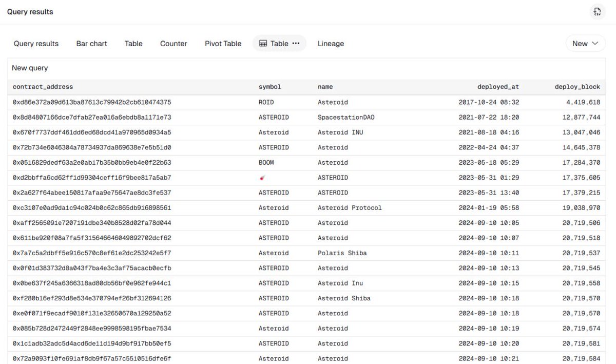Click the deploy_block value 20,719,584
Screen dimensions: 616x364
(x=581, y=358)
